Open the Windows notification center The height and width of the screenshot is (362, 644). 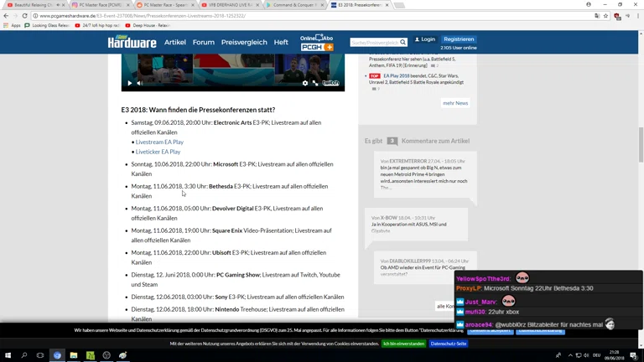pos(634,355)
